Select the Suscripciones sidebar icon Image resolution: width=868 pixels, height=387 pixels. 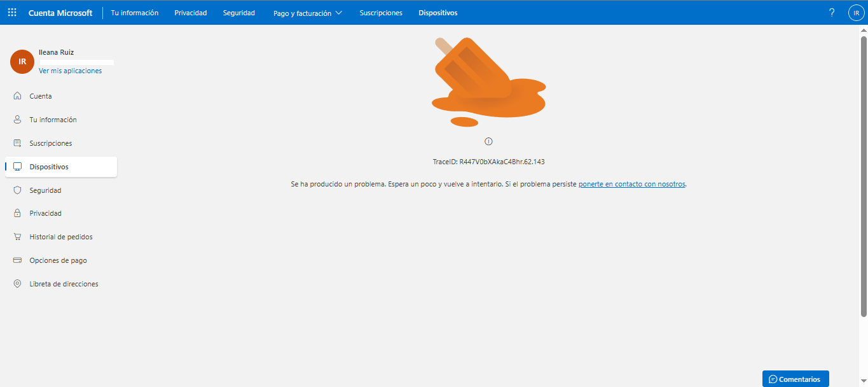(x=17, y=143)
